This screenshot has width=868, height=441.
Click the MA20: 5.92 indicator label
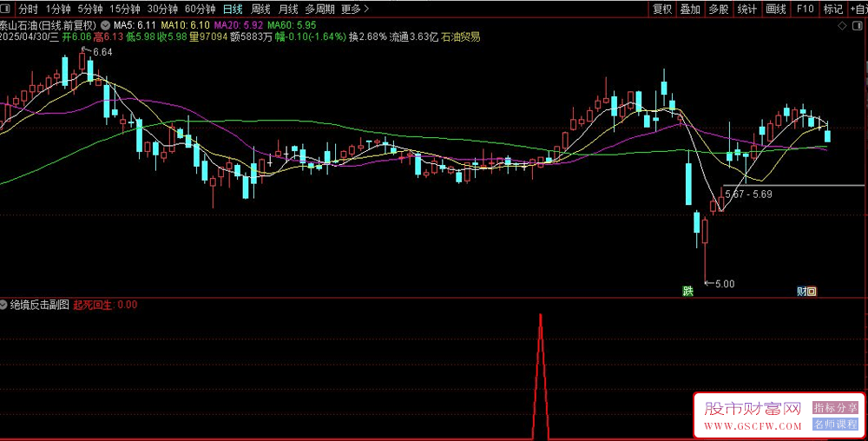point(239,25)
